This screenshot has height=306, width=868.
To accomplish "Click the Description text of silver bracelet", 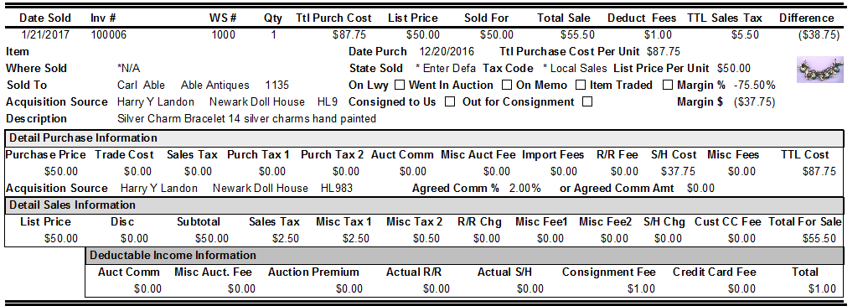I will [x=246, y=119].
